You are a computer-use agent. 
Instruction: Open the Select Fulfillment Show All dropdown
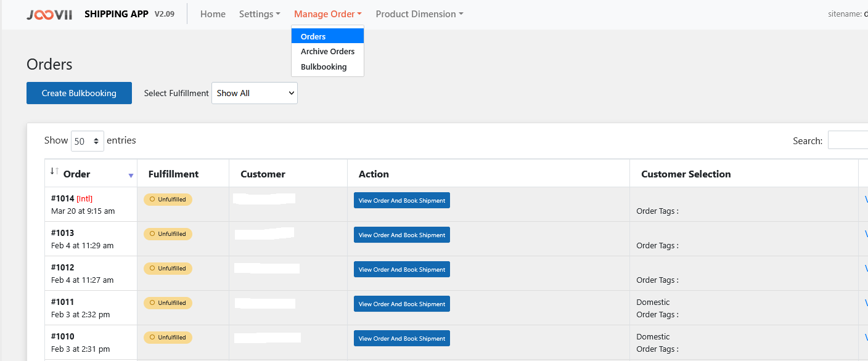254,93
